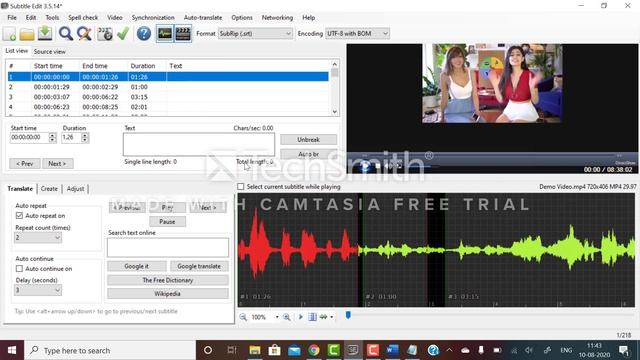Open the Camtasia red taskbar icon
Viewport: 640px width, 360px height.
click(x=373, y=350)
